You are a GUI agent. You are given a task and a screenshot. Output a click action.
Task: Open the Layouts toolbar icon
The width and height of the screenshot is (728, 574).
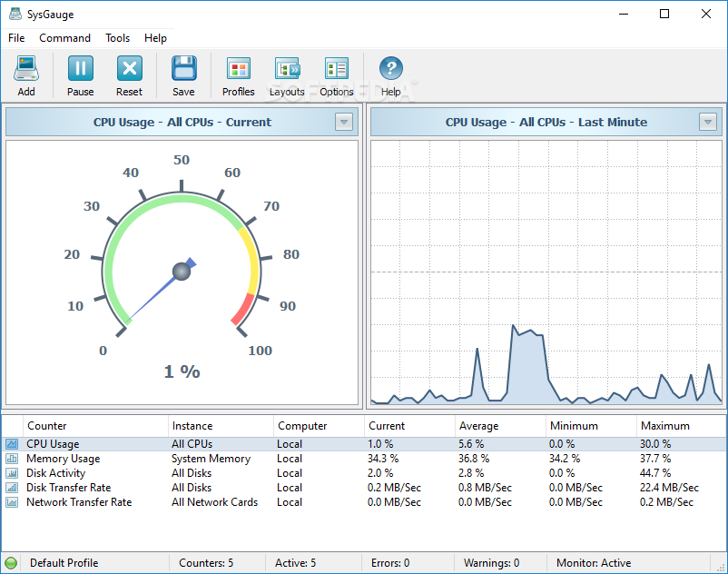tap(288, 69)
